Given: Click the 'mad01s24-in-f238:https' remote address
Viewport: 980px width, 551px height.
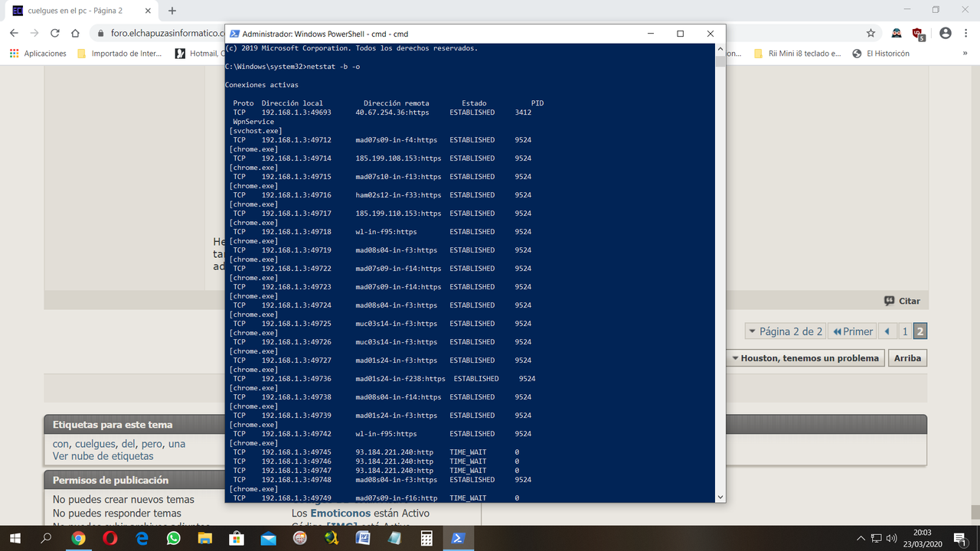Looking at the screenshot, I should (400, 379).
